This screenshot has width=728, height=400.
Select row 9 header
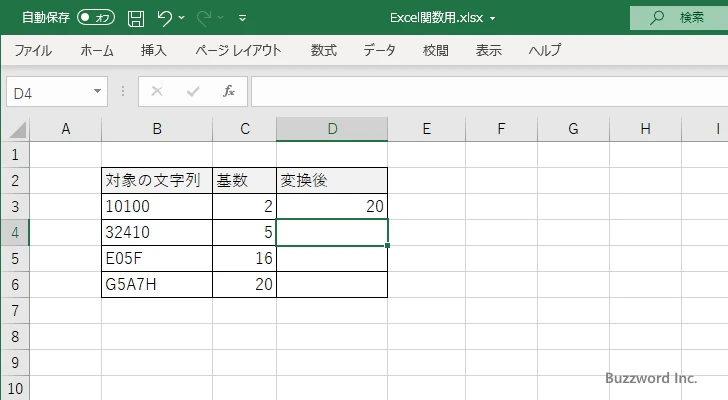[15, 362]
